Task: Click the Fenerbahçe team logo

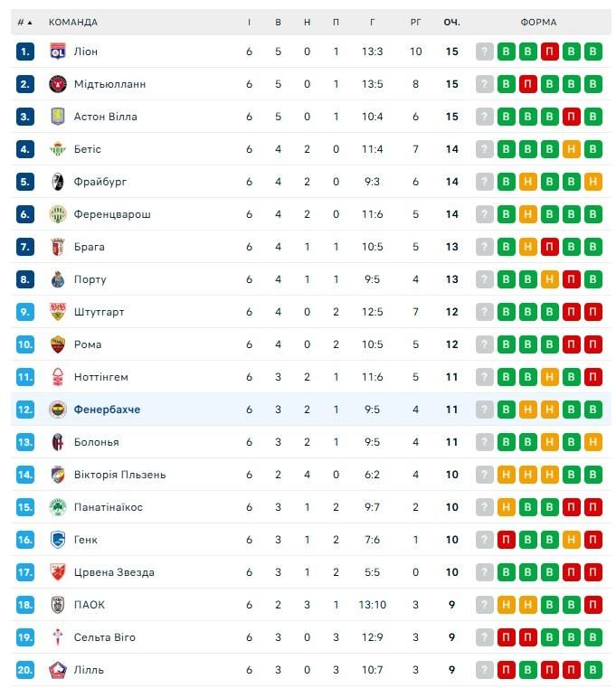Action: pos(58,410)
